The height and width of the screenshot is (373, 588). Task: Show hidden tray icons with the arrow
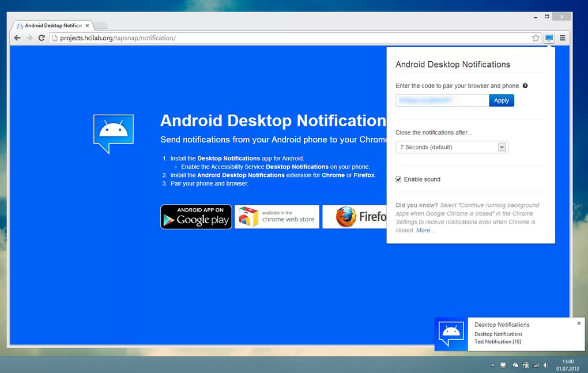point(492,365)
